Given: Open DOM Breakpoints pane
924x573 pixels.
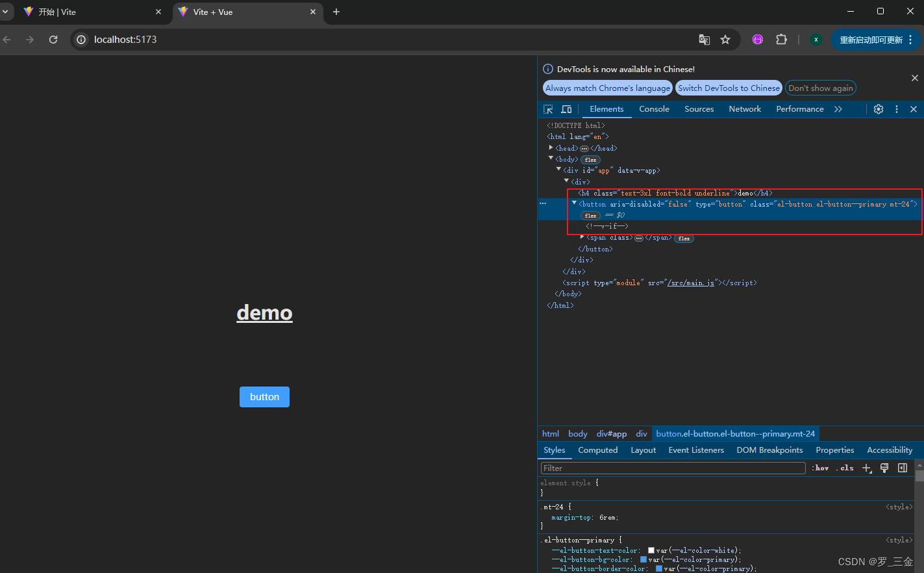Looking at the screenshot, I should point(769,450).
